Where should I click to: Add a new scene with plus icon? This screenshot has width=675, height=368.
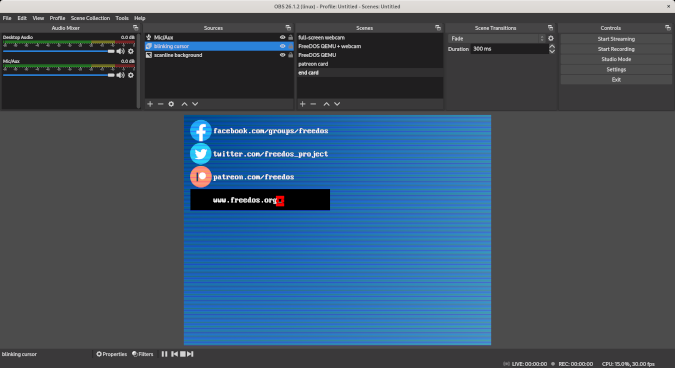[303, 104]
